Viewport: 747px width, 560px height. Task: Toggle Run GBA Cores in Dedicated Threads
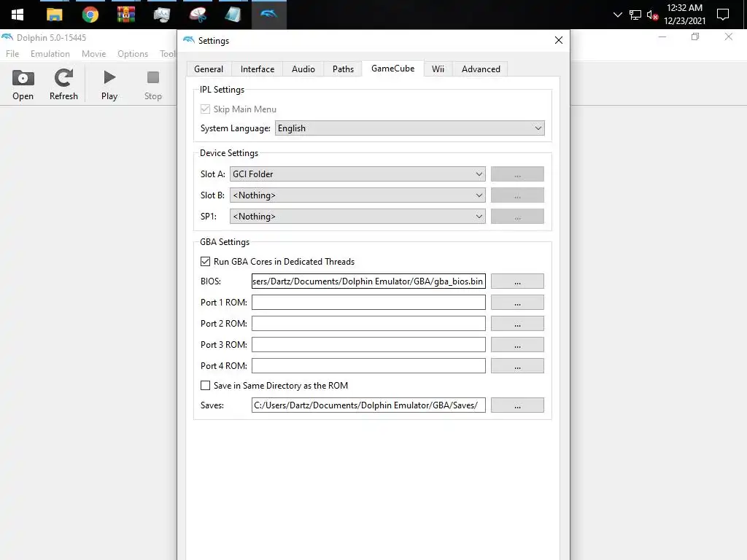point(205,262)
